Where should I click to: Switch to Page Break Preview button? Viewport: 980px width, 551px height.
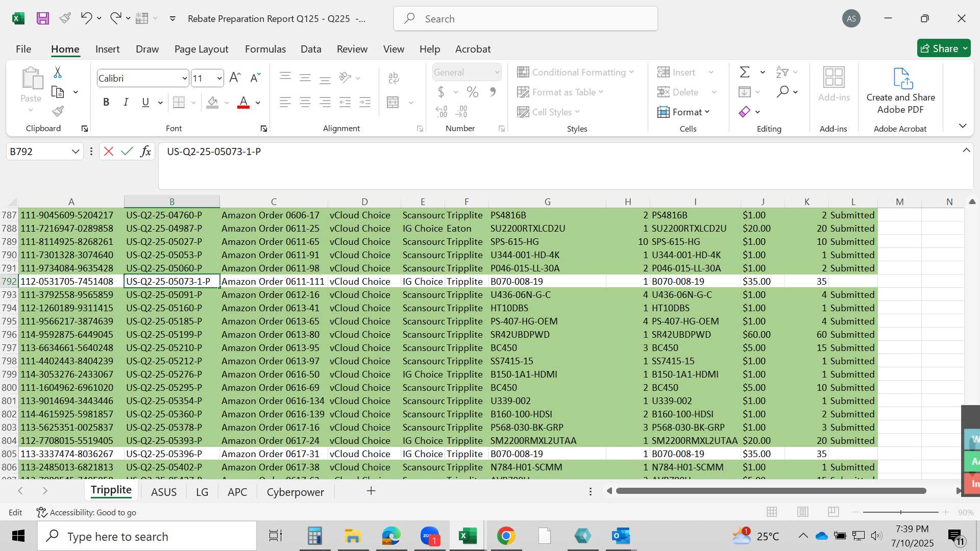click(x=834, y=512)
